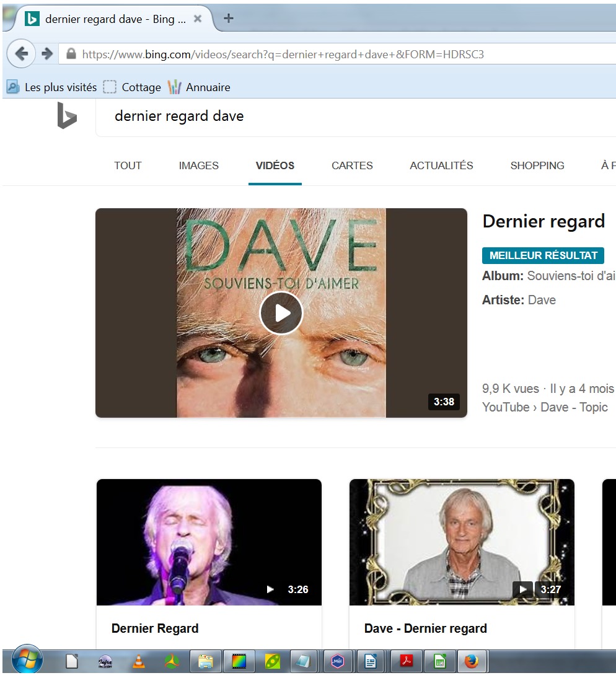Open the Mél hexagon app in taskbar
Image resolution: width=616 pixels, height=678 pixels.
pos(337,661)
